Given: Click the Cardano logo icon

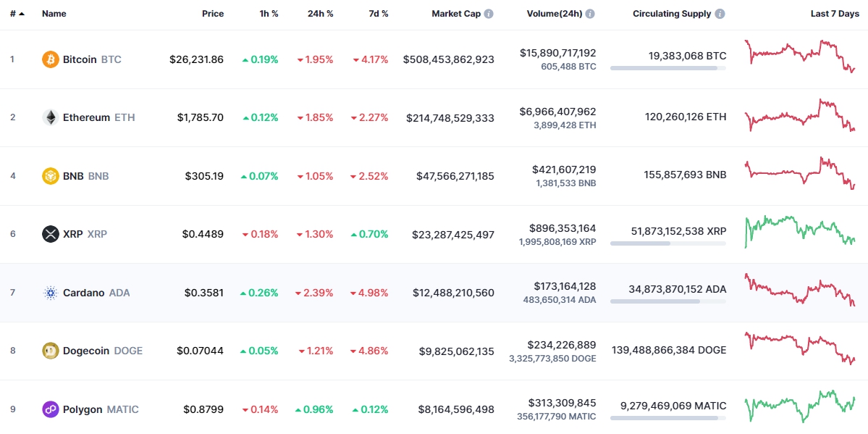Looking at the screenshot, I should pyautogui.click(x=51, y=293).
